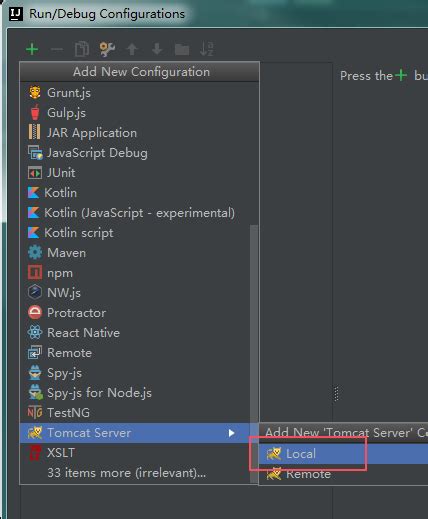
Task: Click the move up arrow icon
Action: 132,49
